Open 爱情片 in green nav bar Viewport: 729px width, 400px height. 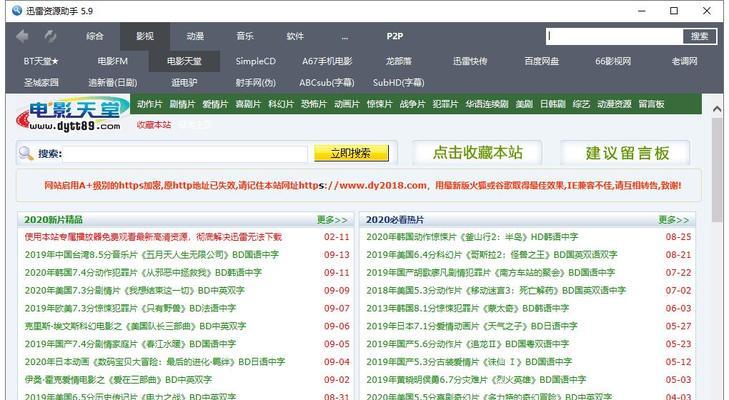(215, 104)
